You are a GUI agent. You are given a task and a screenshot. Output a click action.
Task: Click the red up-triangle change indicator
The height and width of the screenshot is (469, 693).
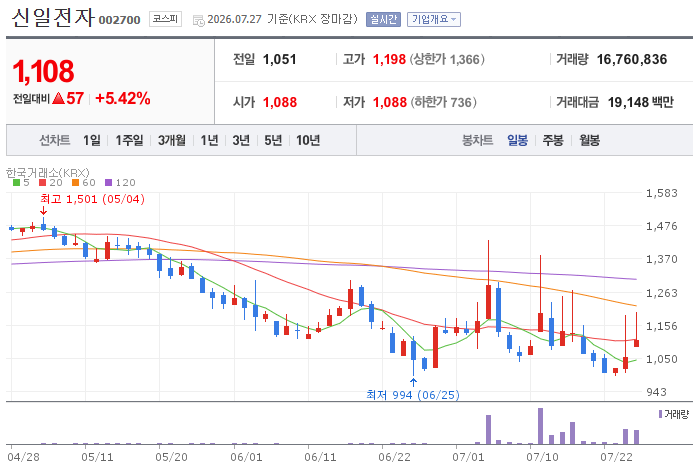click(x=58, y=98)
